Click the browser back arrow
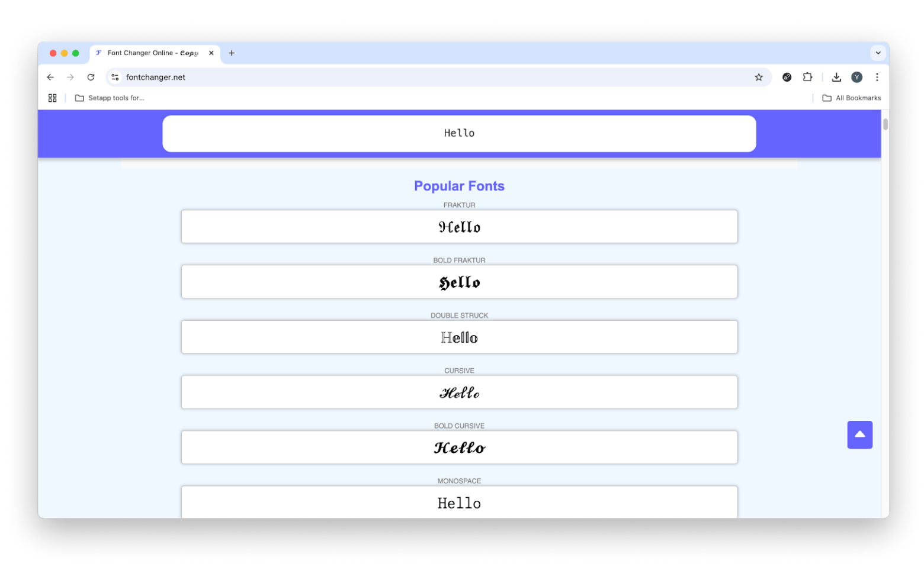Viewport: 924px width, 573px height. coord(50,77)
